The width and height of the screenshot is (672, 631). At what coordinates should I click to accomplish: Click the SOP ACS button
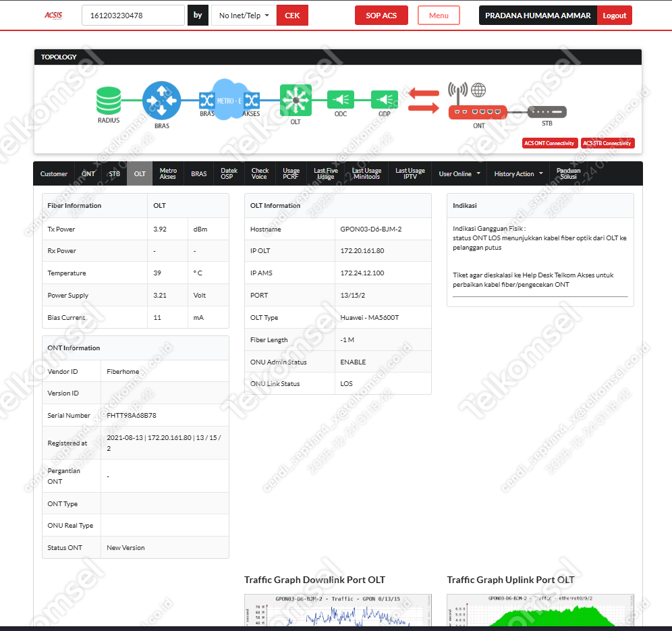381,16
